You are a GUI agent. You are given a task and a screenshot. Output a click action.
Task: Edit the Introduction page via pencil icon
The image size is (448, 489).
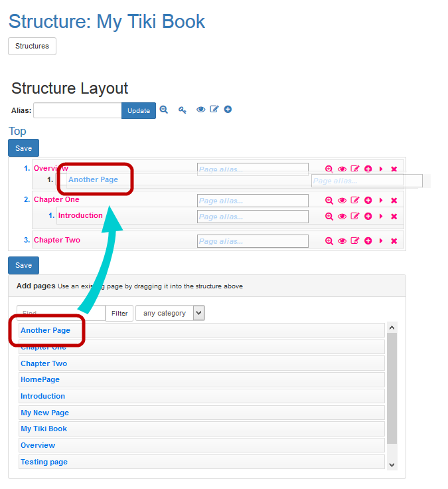pyautogui.click(x=354, y=217)
